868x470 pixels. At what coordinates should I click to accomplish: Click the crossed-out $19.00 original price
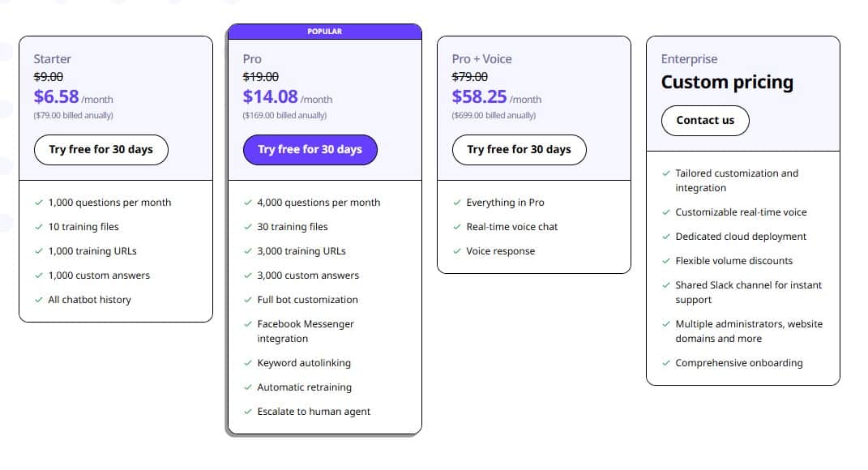pyautogui.click(x=259, y=76)
